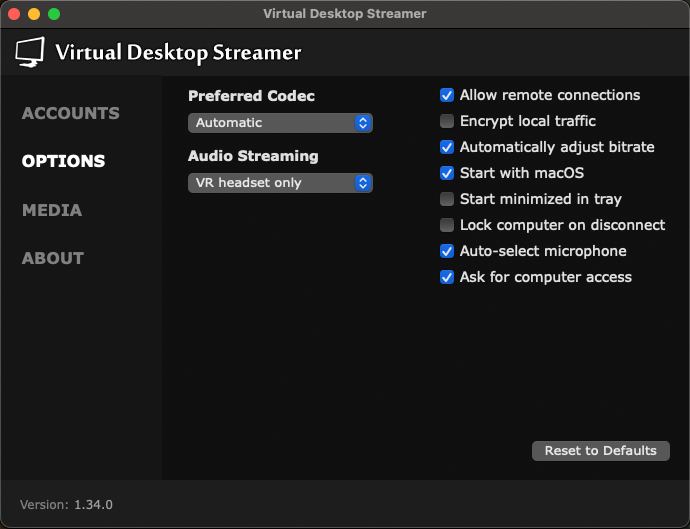This screenshot has width=690, height=529.
Task: Open the About section
Action: pos(53,258)
